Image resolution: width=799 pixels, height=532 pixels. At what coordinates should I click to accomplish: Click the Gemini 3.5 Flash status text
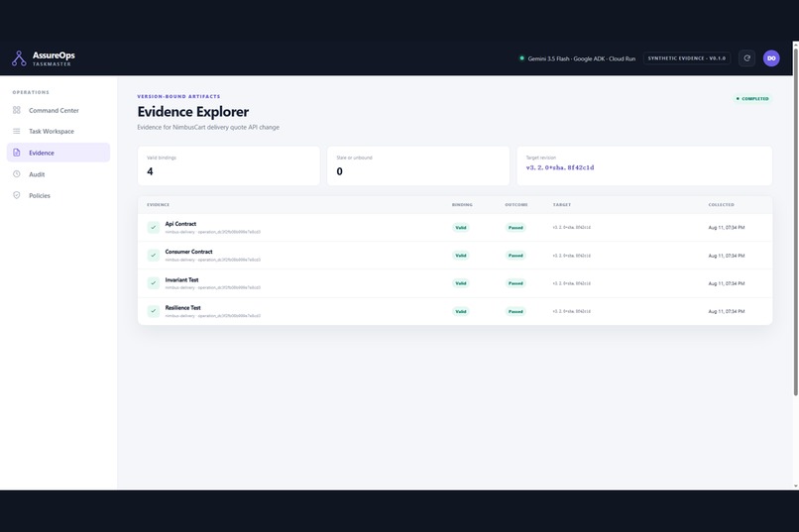pyautogui.click(x=582, y=58)
